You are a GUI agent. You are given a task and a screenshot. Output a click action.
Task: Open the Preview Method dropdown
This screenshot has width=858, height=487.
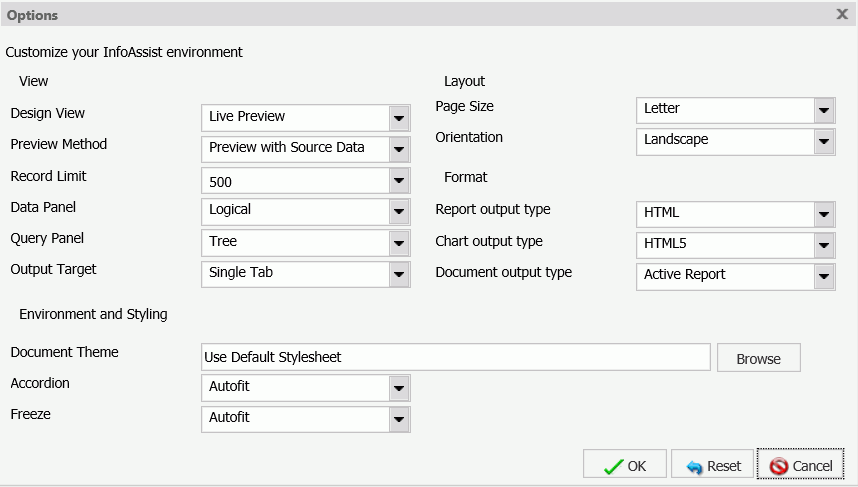click(x=305, y=149)
